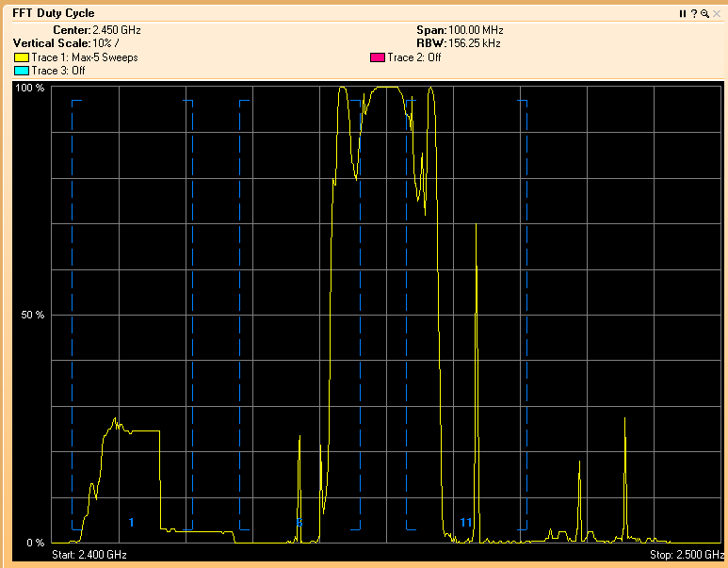Open help for the FFT Duty Cycle panel
Viewport: 728px width, 568px height.
(x=693, y=14)
